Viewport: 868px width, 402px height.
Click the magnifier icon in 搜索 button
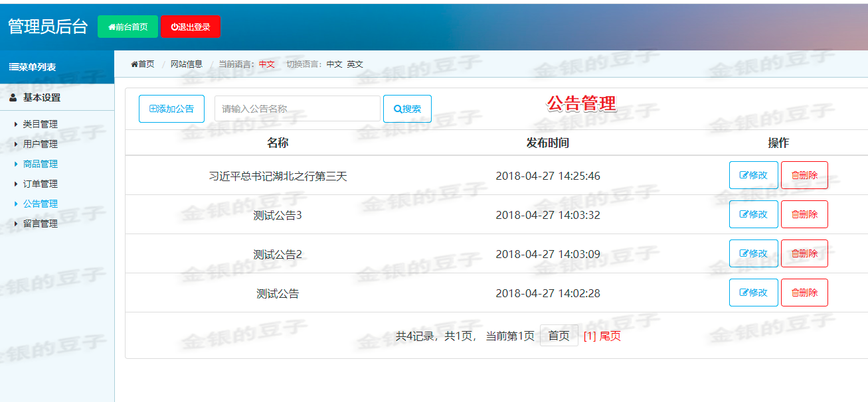pyautogui.click(x=398, y=109)
